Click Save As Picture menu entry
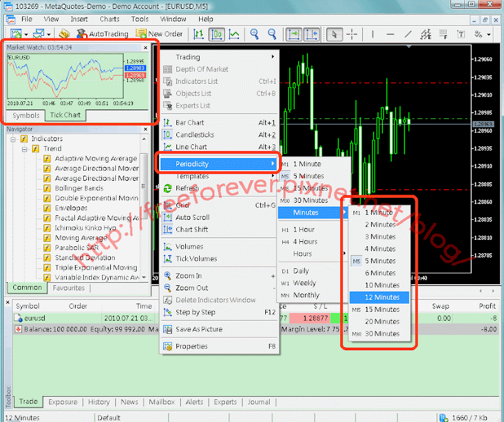The height and width of the screenshot is (422, 504). [219, 329]
